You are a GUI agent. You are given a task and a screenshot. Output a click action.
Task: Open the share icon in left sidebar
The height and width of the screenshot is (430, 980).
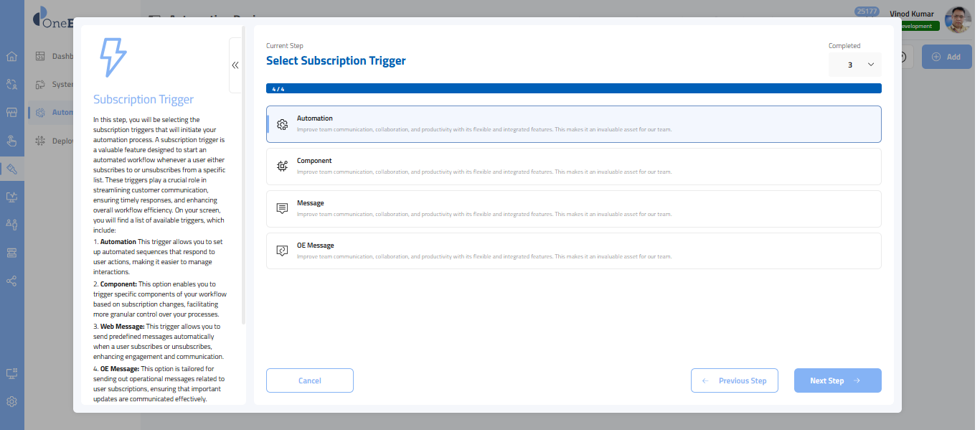click(x=11, y=281)
